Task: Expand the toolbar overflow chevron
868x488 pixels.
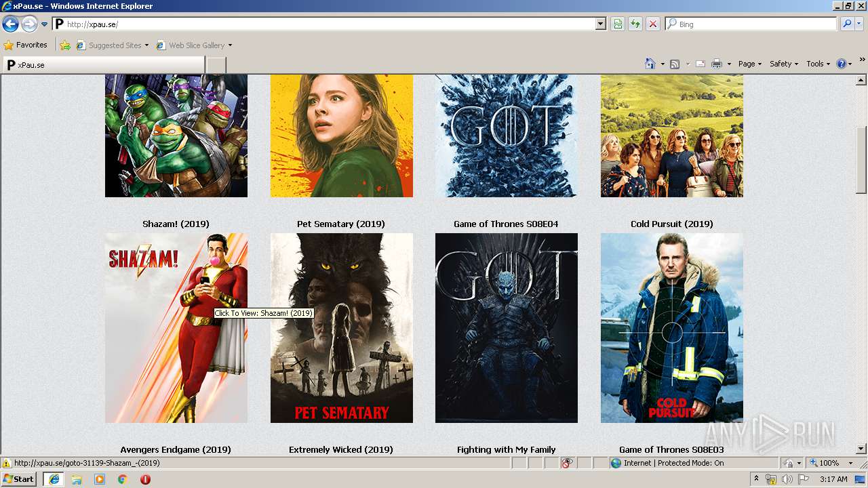Action: (x=863, y=60)
